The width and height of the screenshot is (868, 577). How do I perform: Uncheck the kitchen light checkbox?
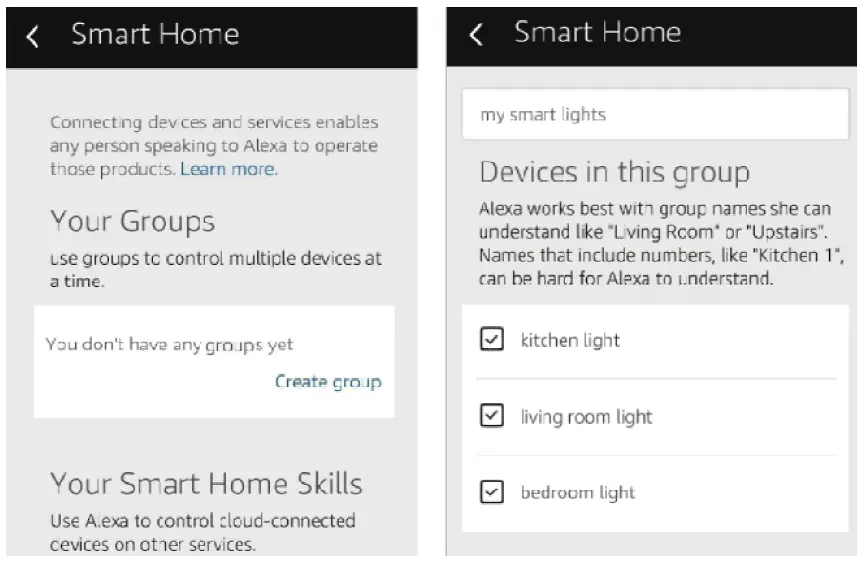coord(491,341)
